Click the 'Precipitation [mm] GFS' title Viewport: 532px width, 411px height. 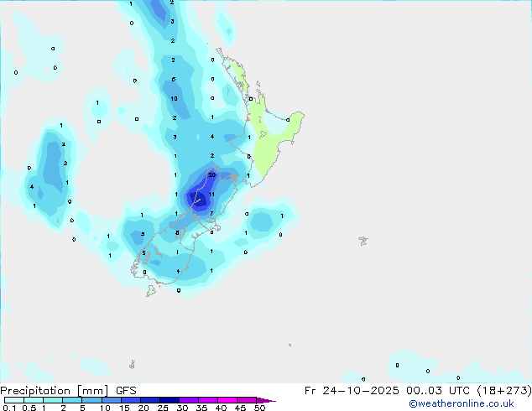[68, 391]
